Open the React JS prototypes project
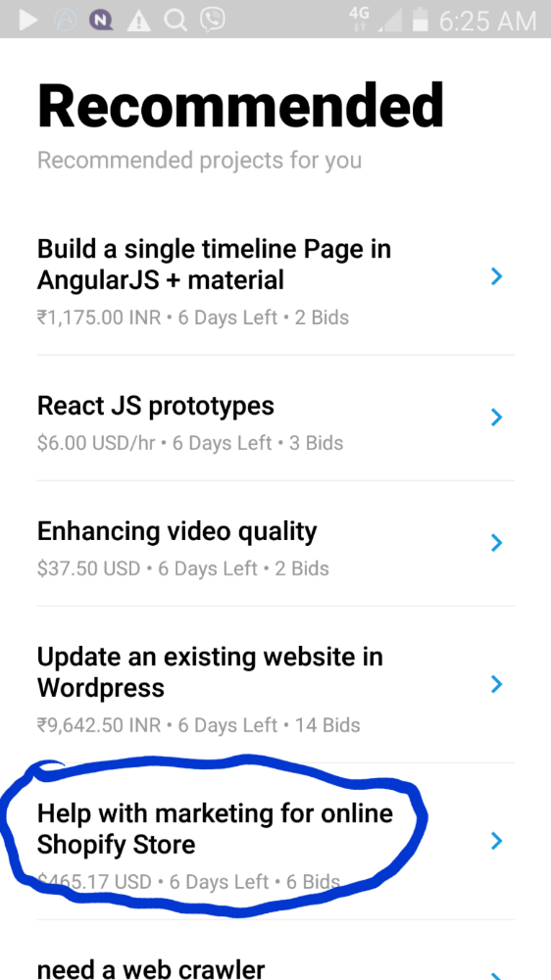 275,418
